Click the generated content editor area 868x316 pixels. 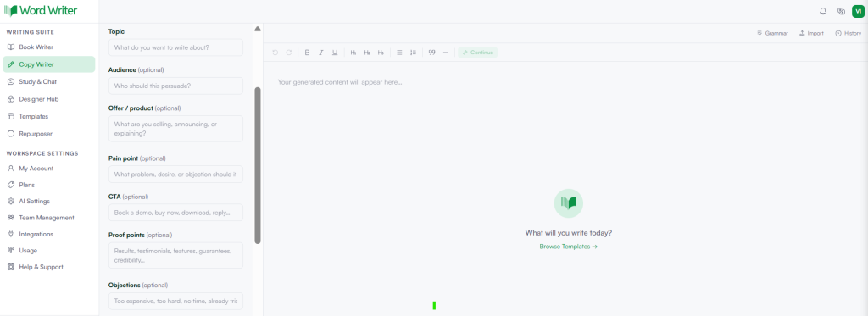[565, 188]
